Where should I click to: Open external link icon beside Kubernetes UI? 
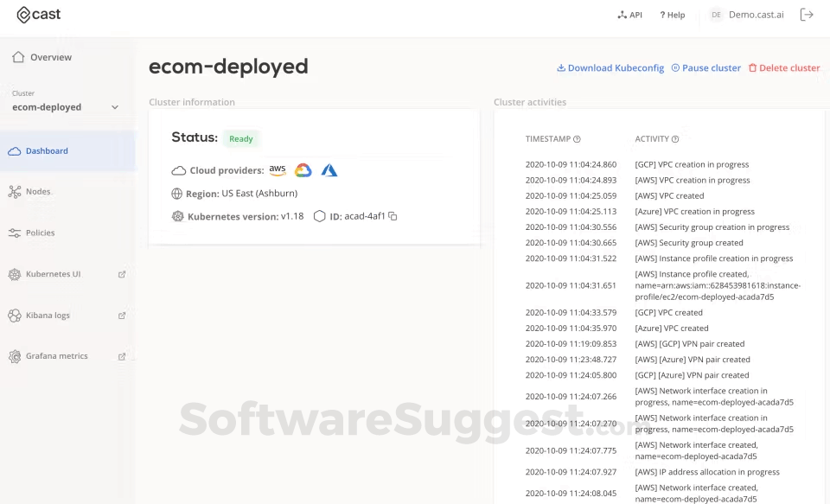click(122, 274)
